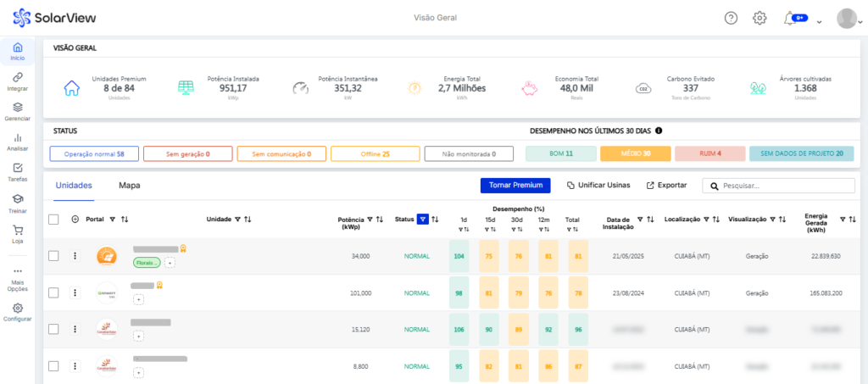Filter by the MÉDIO 30 performance badge
The height and width of the screenshot is (384, 868).
(635, 153)
